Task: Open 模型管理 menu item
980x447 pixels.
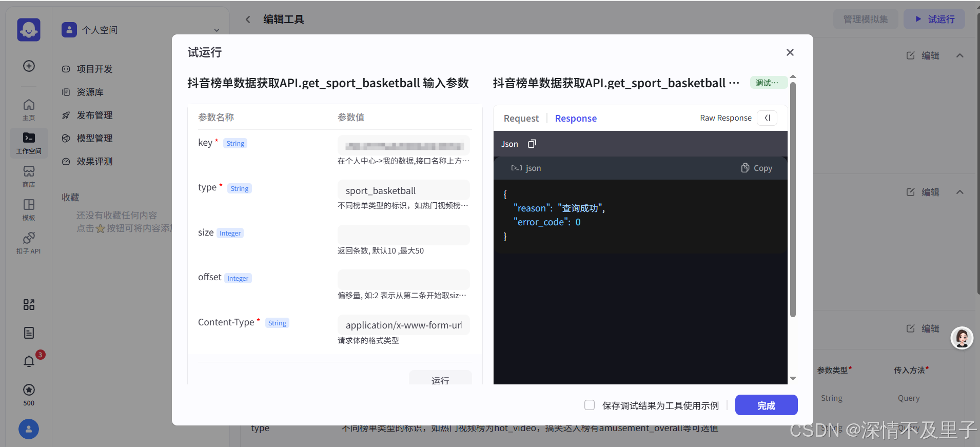Action: 87,138
